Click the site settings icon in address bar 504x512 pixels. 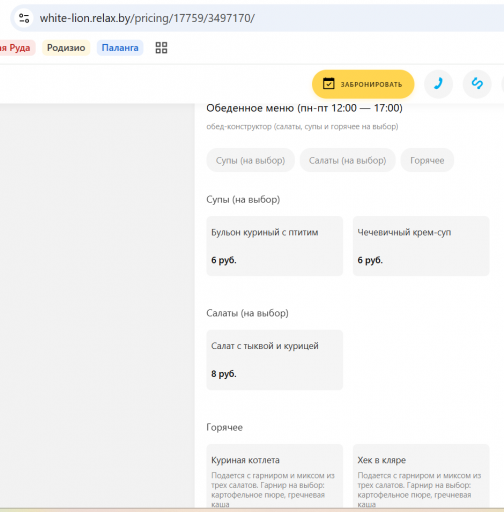(24, 18)
